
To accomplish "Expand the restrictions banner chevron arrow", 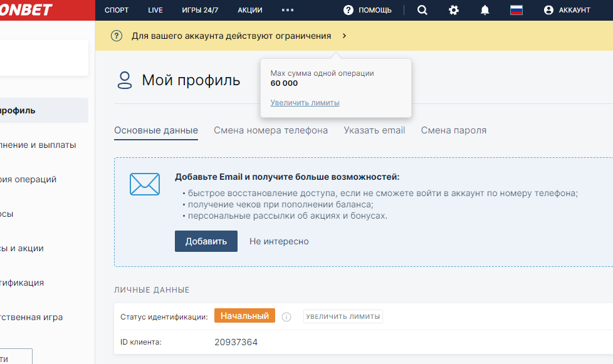I will 345,36.
